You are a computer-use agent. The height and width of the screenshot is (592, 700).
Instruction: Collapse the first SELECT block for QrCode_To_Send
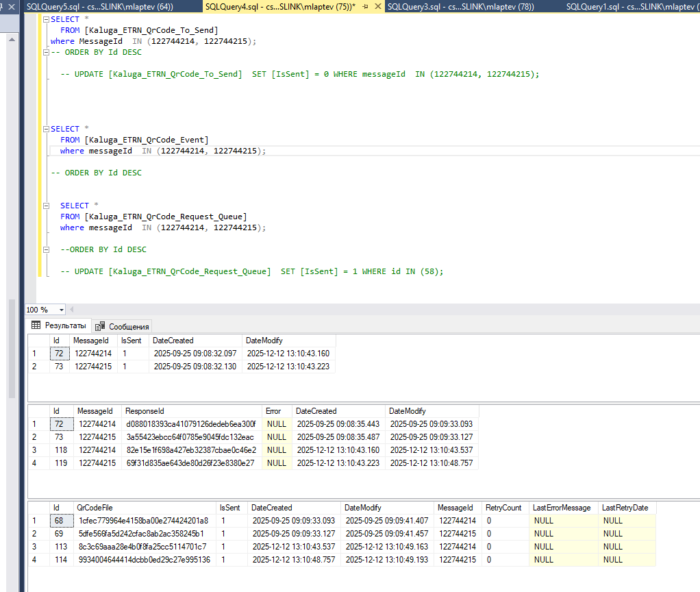[47, 19]
